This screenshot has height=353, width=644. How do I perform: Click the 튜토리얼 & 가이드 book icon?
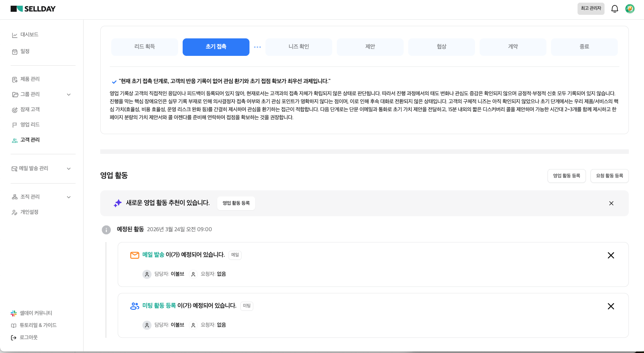[14, 326]
